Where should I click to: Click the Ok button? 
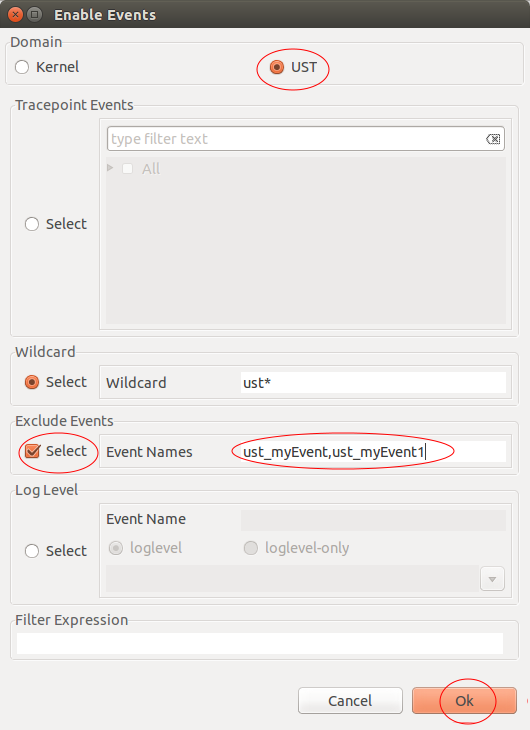464,701
